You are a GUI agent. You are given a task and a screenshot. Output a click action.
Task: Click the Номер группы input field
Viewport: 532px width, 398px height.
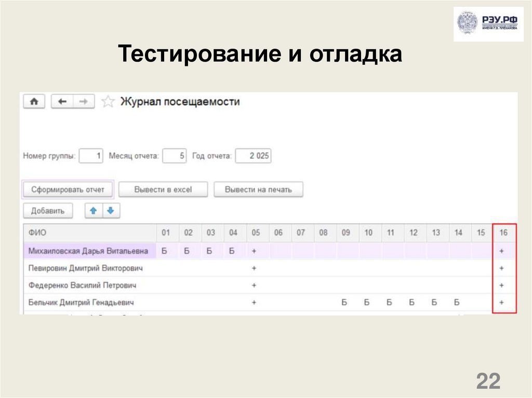click(x=90, y=155)
